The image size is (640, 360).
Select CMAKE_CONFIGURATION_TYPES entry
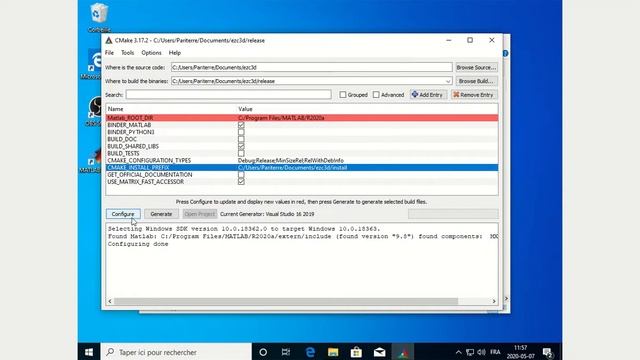point(149,160)
